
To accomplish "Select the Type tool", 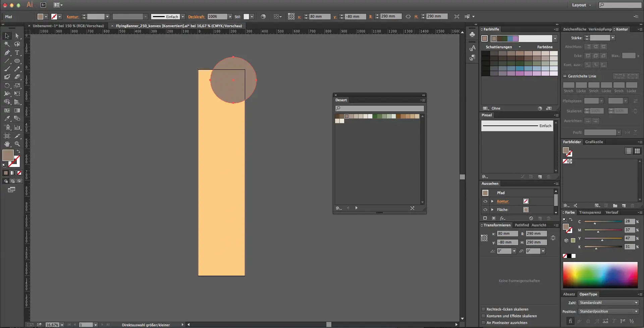I will tap(17, 53).
